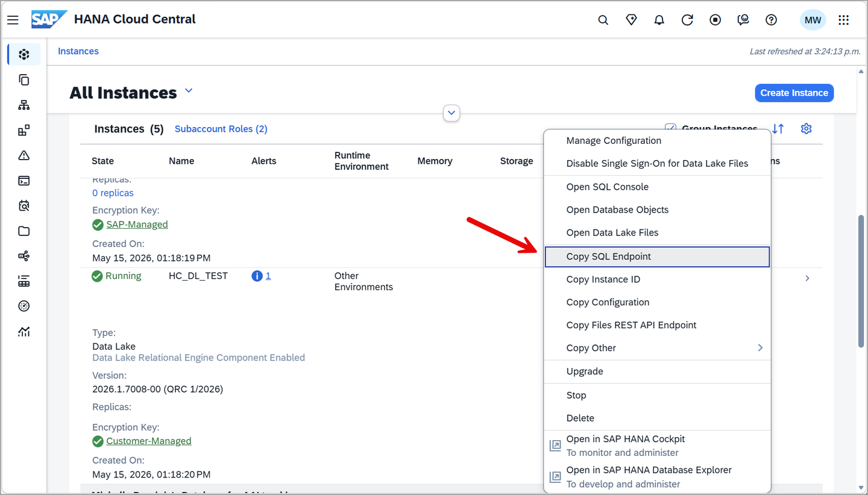Screen dimensions: 868x495
Task: Click the Create Instance button
Action: pyautogui.click(x=794, y=93)
